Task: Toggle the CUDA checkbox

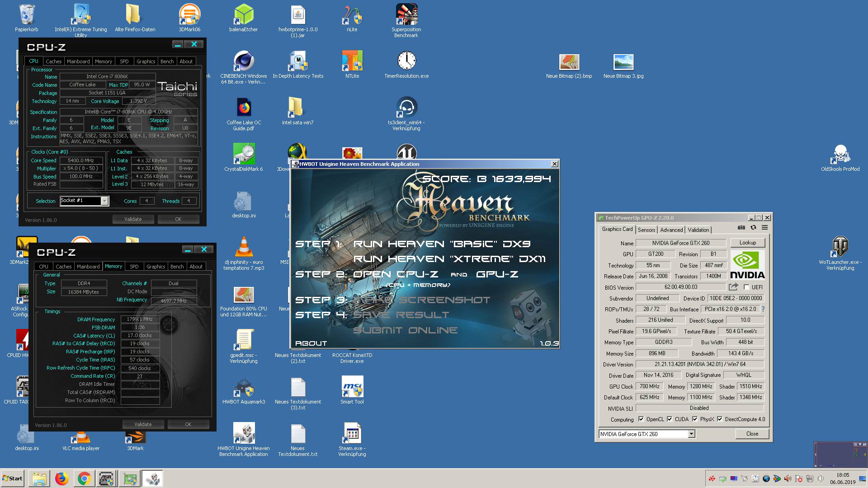Action: [x=670, y=419]
